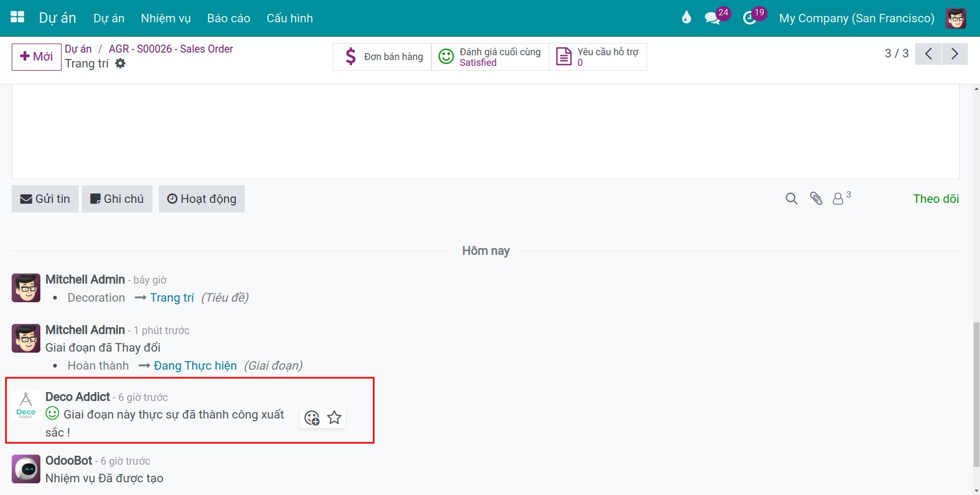Click the Deco Addict author name
Screen dimensions: 980x495
pyautogui.click(x=78, y=397)
